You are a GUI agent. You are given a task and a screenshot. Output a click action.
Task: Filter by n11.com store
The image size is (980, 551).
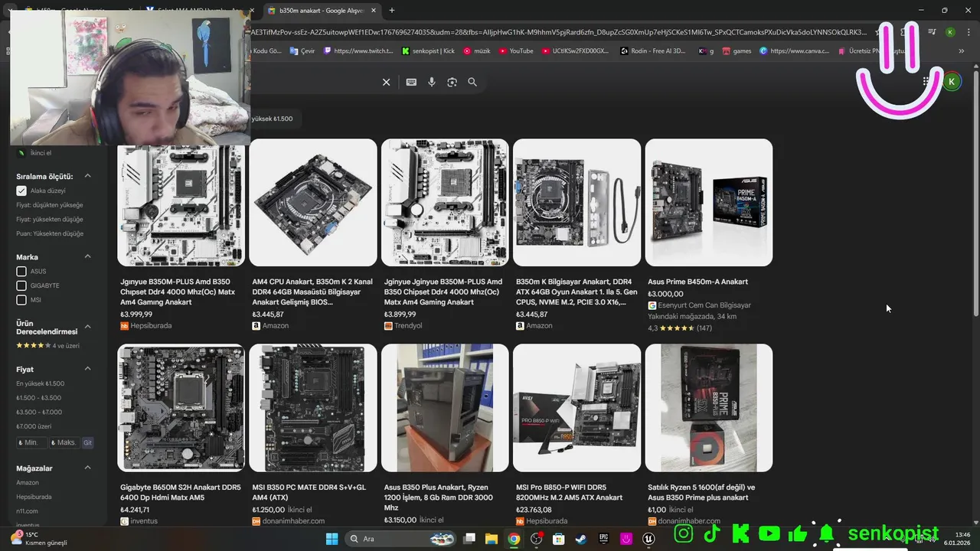[x=27, y=511]
